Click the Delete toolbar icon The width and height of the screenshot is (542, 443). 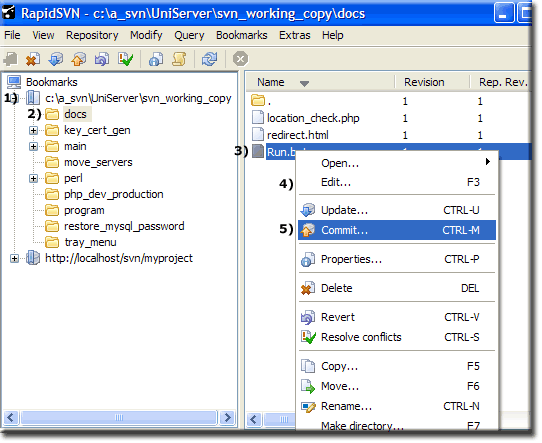click(x=33, y=59)
